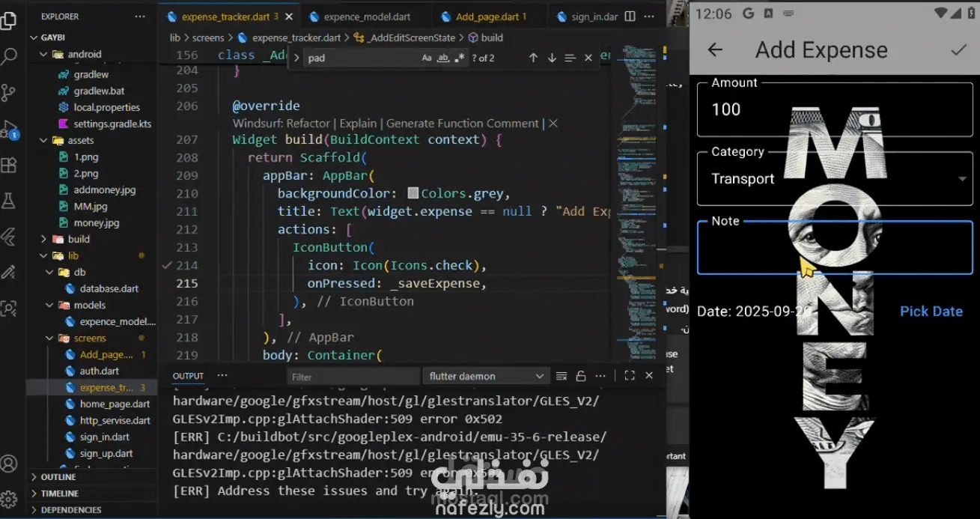Split the editor to the right
The height and width of the screenshot is (519, 980).
[x=630, y=16]
